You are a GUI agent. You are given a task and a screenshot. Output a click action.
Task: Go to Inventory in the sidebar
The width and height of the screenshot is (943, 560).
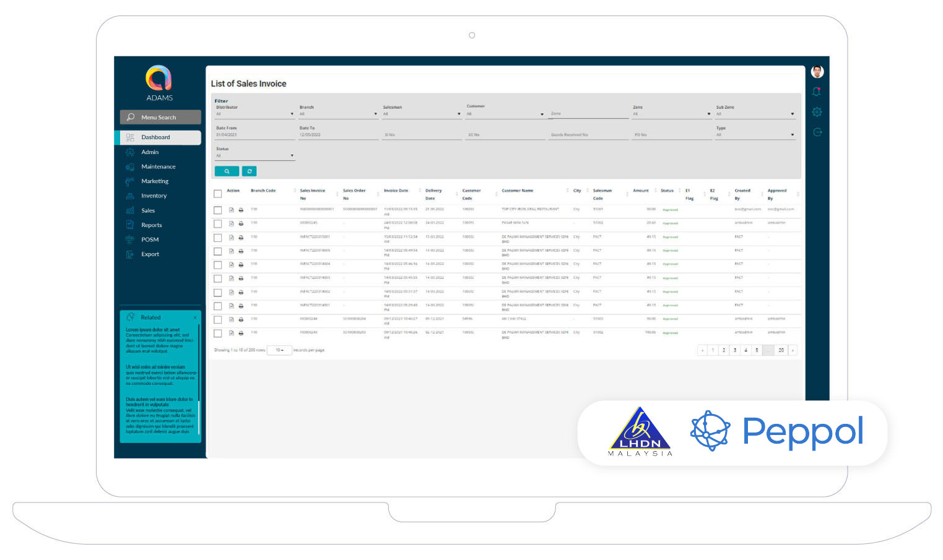[x=154, y=196]
